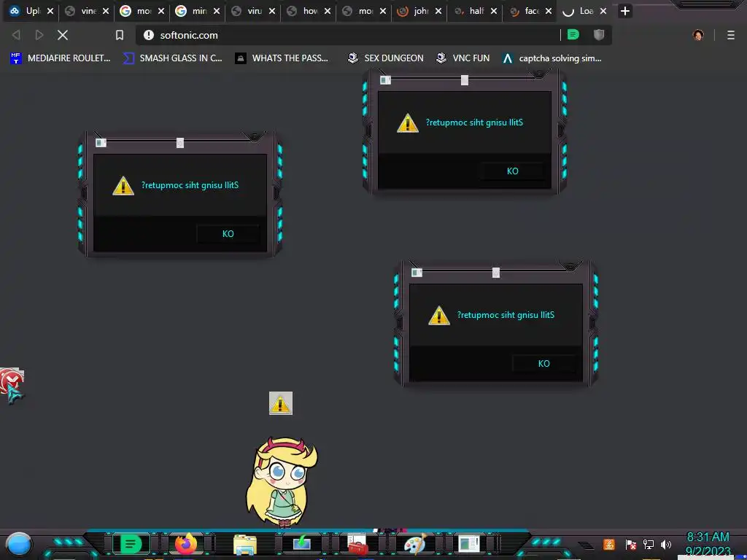Screen dimensions: 747x560
Task: Open the MEDIAFIRE ROULET... bookmark
Action: 61,58
